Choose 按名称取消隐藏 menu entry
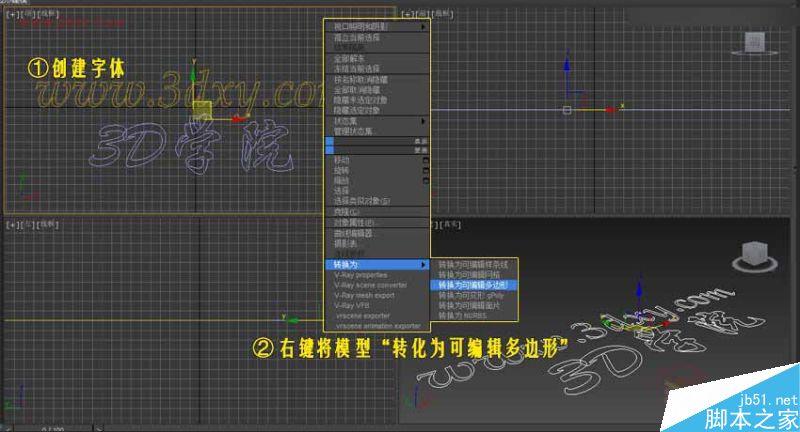The width and height of the screenshot is (800, 432). click(360, 80)
